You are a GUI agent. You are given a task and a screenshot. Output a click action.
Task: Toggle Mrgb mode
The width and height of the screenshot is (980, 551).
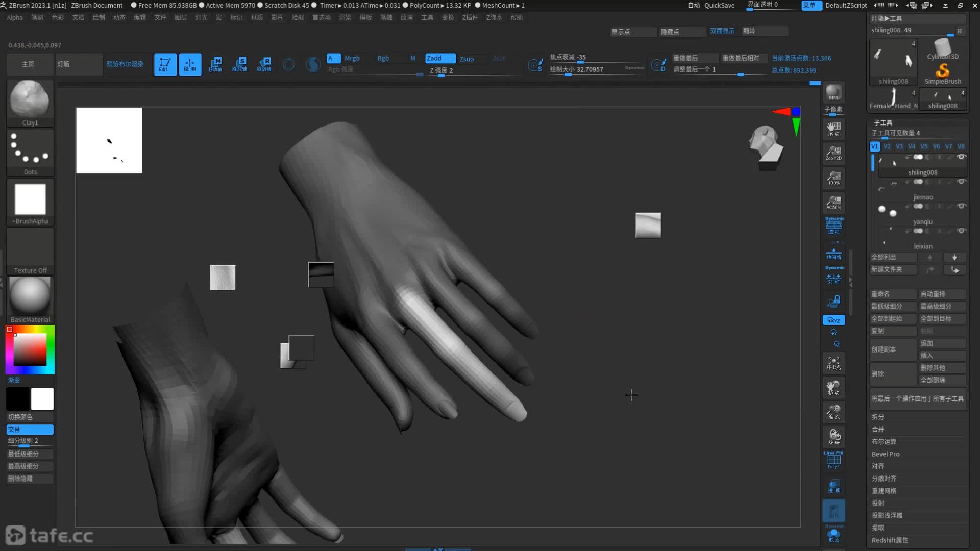pyautogui.click(x=352, y=58)
